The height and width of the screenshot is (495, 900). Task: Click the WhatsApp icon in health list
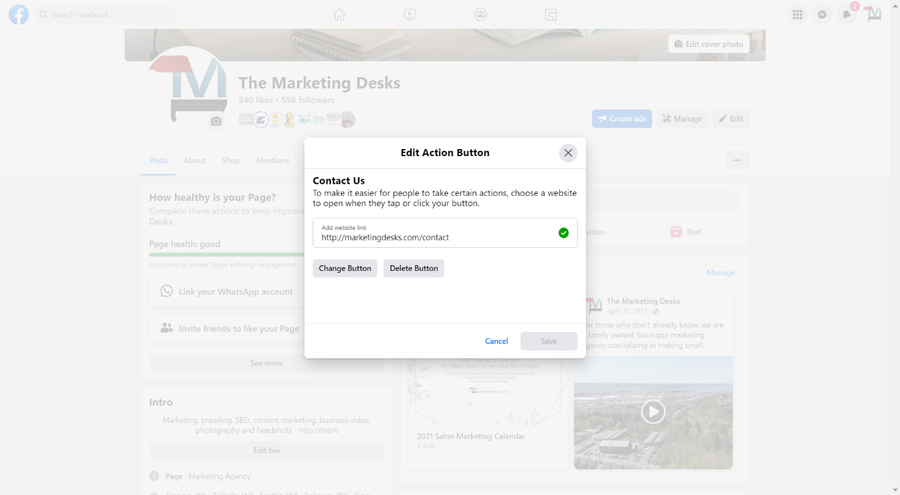tap(166, 291)
